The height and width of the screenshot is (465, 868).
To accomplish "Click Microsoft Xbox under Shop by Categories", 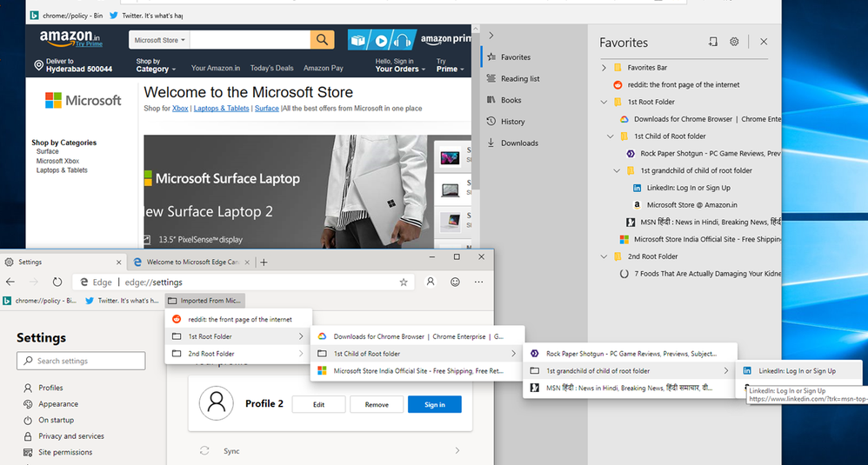I will coord(57,161).
